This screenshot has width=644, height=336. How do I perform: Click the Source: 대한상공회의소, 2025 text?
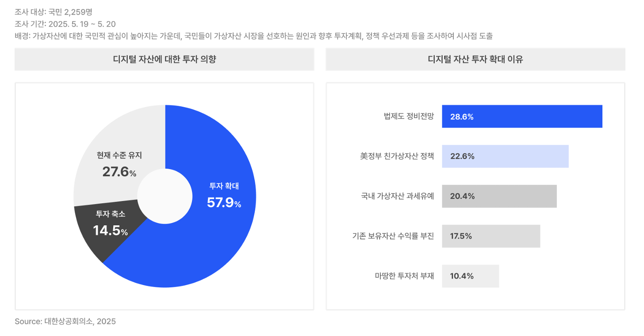65,321
